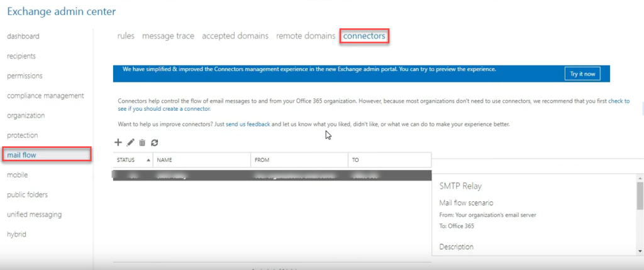Click 'From: Your organization's email server' text
This screenshot has height=270, width=644.
(487, 215)
